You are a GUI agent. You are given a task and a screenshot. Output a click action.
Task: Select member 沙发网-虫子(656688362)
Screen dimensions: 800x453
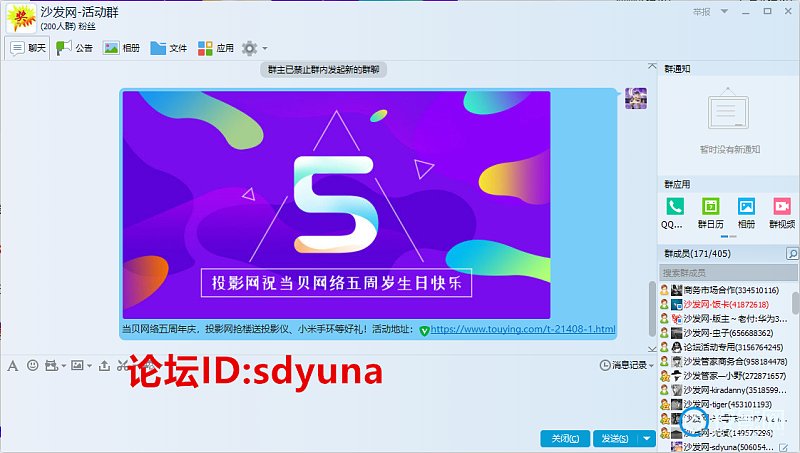[x=727, y=333]
